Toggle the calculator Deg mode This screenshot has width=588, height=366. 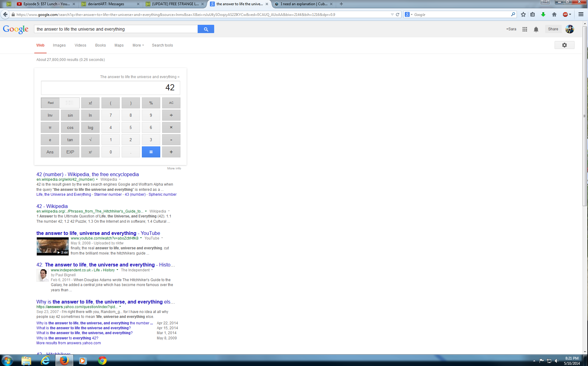(x=70, y=103)
